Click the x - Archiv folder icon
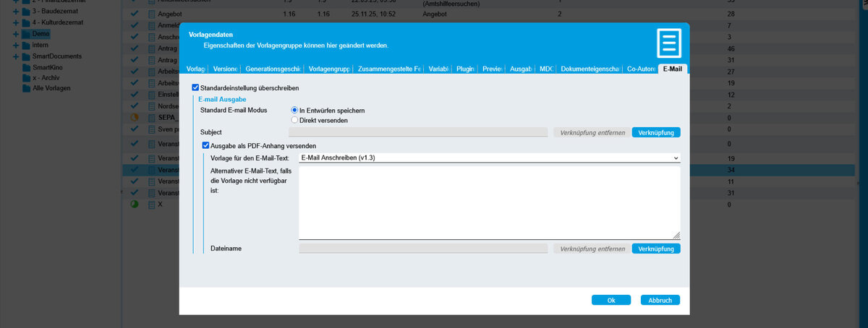 (26, 77)
